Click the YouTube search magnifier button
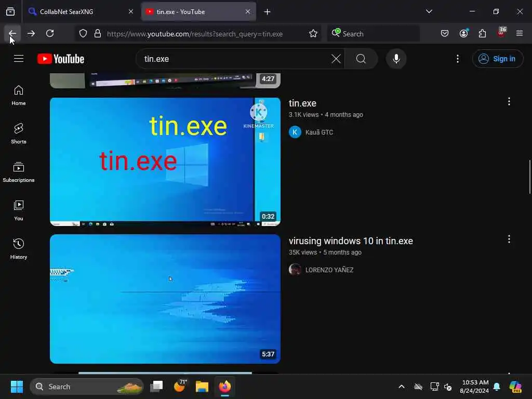This screenshot has width=532, height=399. pos(361,59)
